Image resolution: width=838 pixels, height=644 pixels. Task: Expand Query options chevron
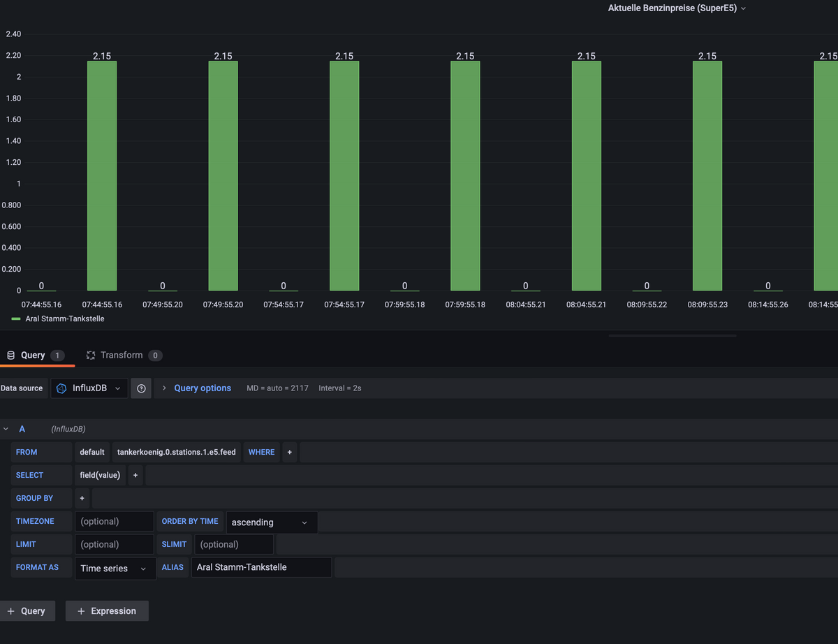tap(164, 388)
